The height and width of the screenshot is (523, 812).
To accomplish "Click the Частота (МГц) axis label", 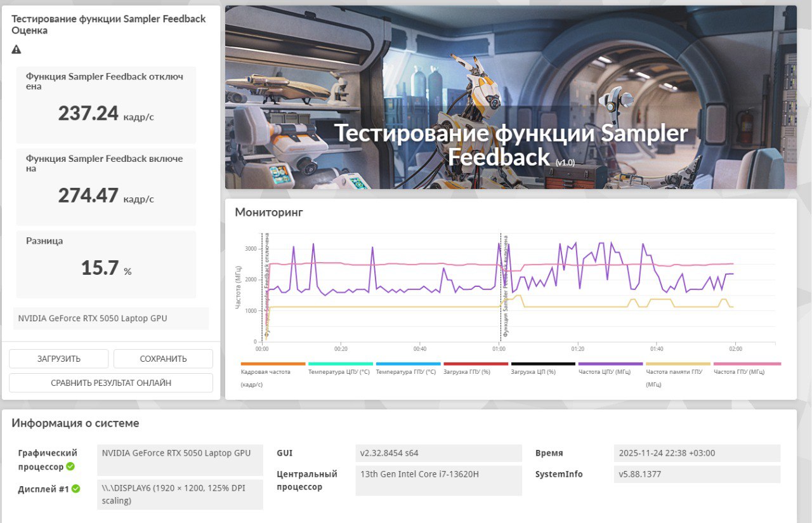I will [239, 288].
